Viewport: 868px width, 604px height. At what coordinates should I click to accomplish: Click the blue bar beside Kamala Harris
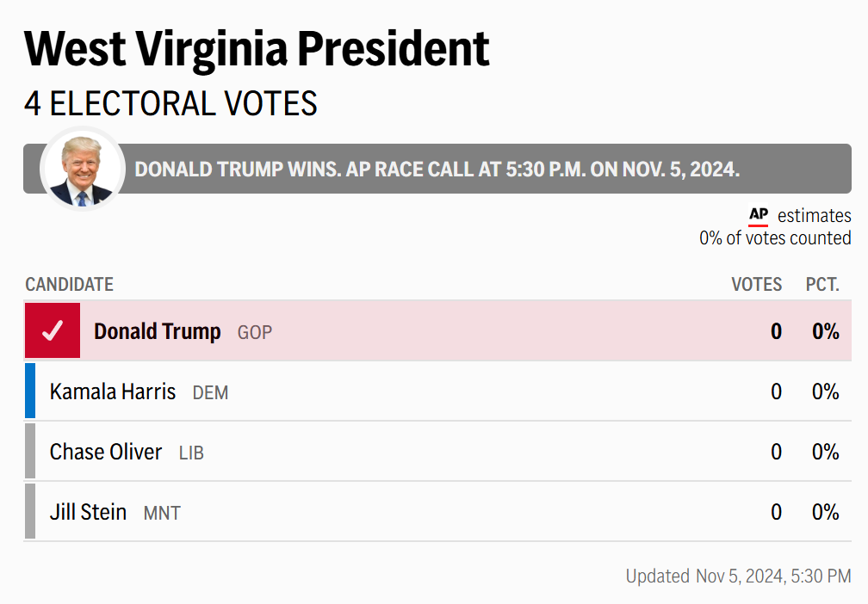[x=30, y=391]
